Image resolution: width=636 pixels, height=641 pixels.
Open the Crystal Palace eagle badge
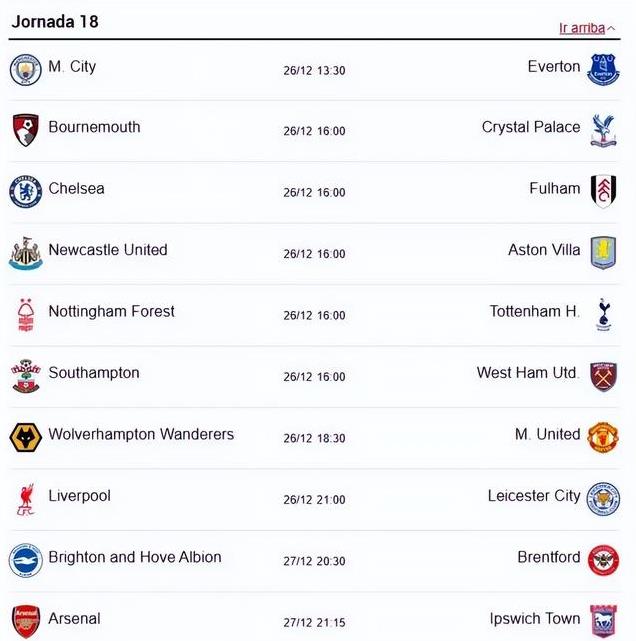[x=603, y=131]
